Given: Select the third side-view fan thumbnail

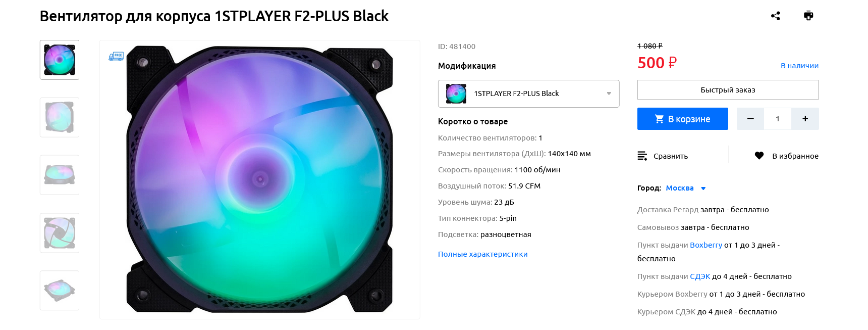Looking at the screenshot, I should pyautogui.click(x=60, y=175).
